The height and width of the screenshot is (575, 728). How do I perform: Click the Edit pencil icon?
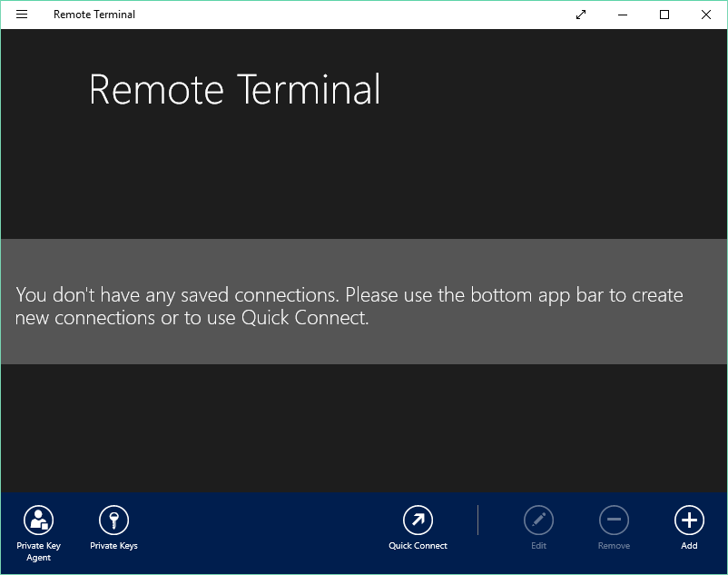[x=538, y=520]
